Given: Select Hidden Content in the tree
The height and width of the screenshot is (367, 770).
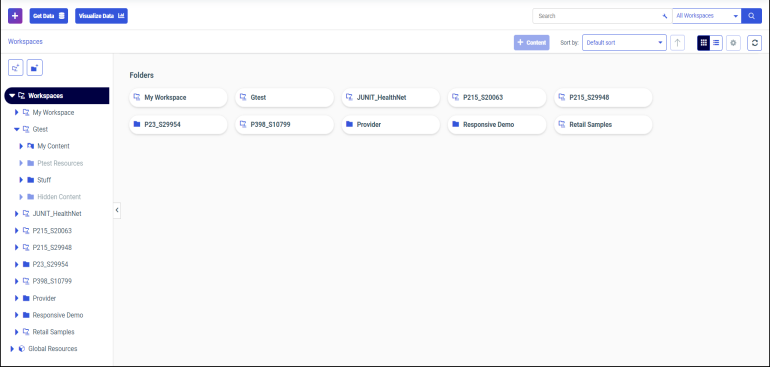Looking at the screenshot, I should pyautogui.click(x=59, y=197).
